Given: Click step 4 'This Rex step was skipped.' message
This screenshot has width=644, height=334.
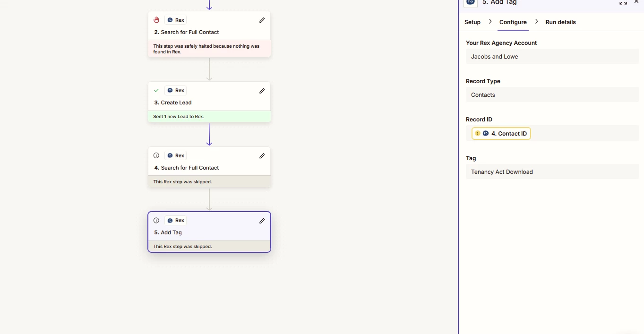Looking at the screenshot, I should coord(209,182).
